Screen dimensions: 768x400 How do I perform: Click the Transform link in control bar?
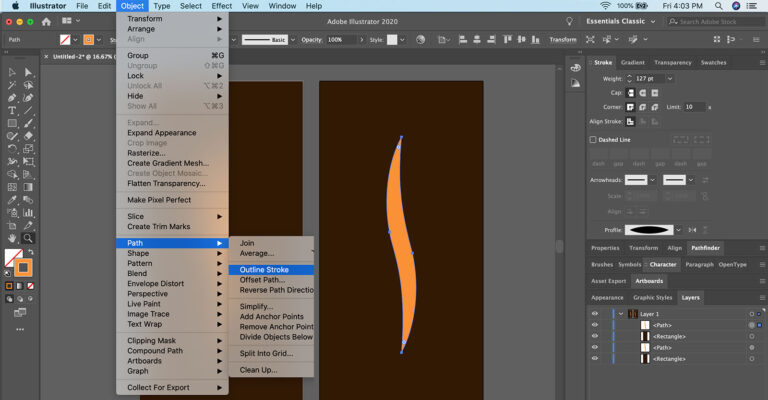pos(563,40)
